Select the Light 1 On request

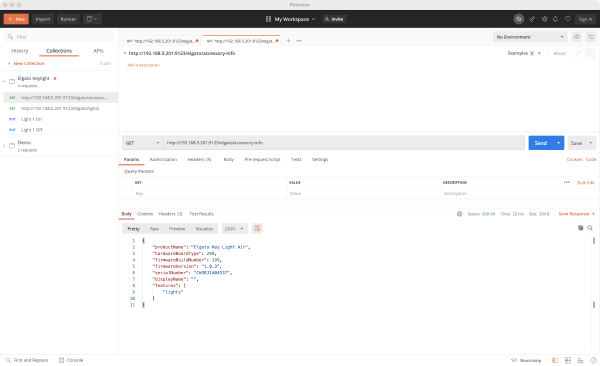pyautogui.click(x=32, y=119)
